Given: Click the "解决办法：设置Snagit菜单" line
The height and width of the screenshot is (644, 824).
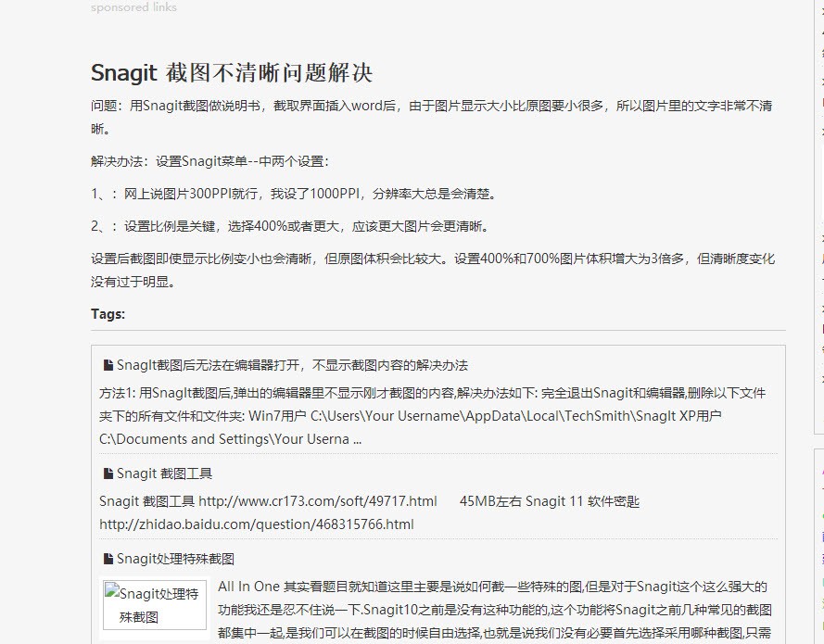Looking at the screenshot, I should point(209,161).
